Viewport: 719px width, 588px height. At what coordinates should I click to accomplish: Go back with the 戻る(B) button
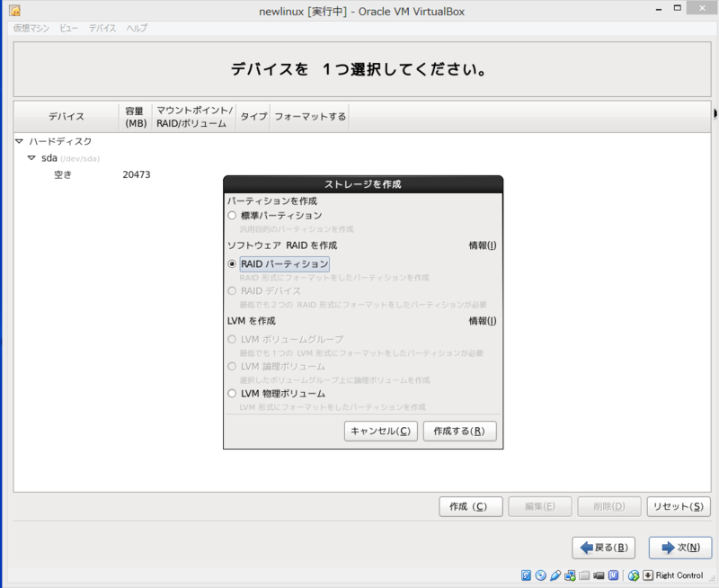[603, 548]
